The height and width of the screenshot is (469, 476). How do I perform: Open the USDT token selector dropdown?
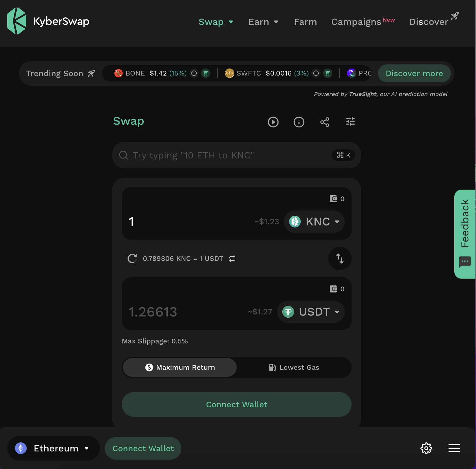pyautogui.click(x=311, y=312)
